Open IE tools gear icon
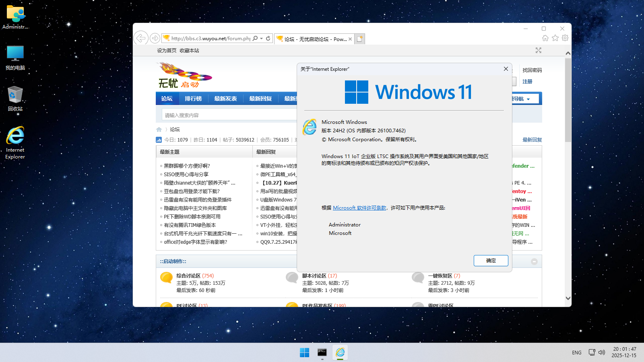 (565, 38)
